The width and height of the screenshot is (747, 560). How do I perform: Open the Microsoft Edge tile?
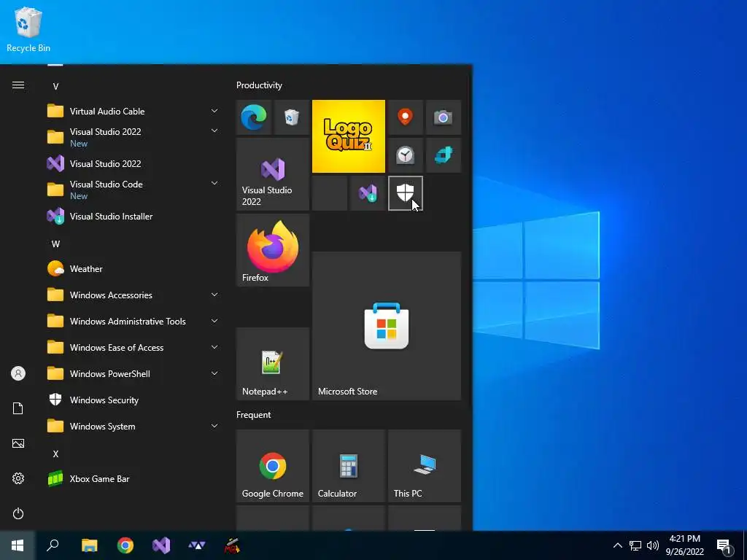(253, 117)
